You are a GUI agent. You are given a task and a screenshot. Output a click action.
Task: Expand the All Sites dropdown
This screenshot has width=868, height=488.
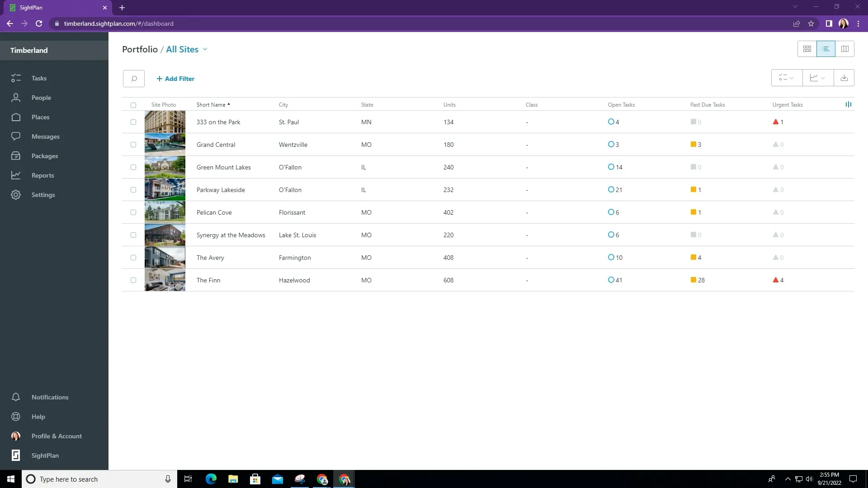pyautogui.click(x=187, y=49)
